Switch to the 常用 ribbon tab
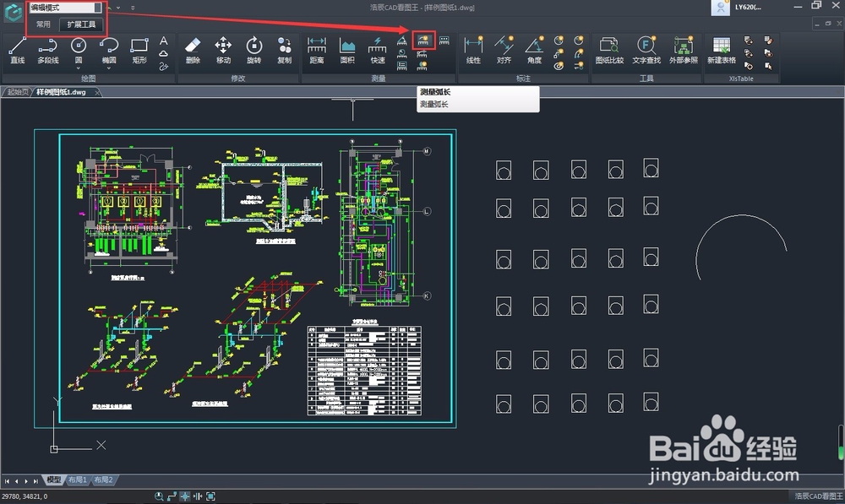The height and width of the screenshot is (504, 845). pyautogui.click(x=43, y=24)
